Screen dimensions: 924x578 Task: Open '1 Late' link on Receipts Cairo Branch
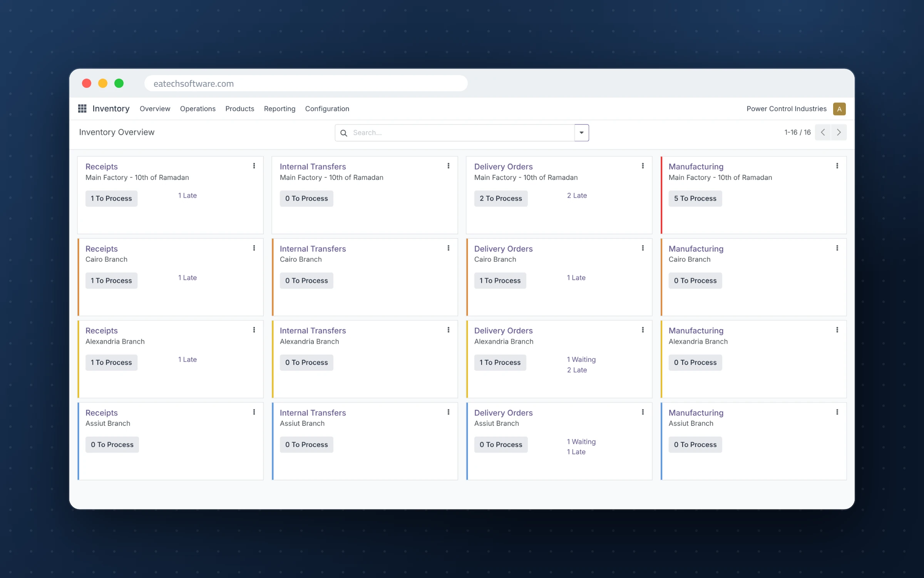pos(187,278)
